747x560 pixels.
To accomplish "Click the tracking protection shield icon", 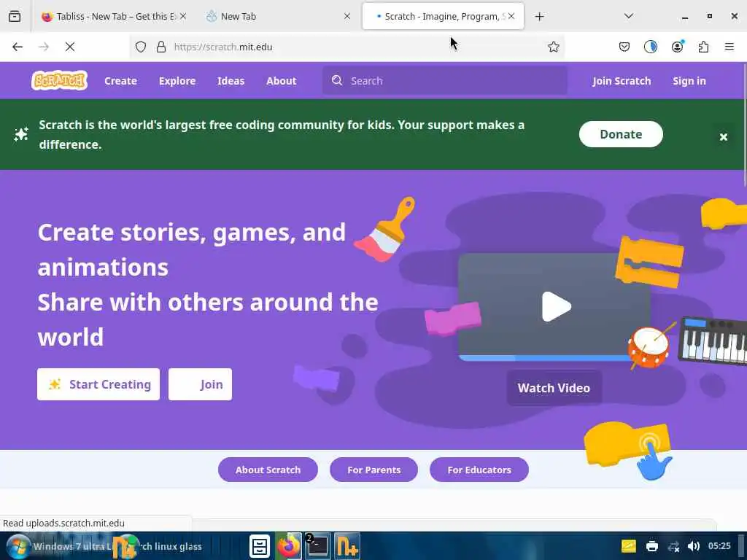I will [x=141, y=47].
